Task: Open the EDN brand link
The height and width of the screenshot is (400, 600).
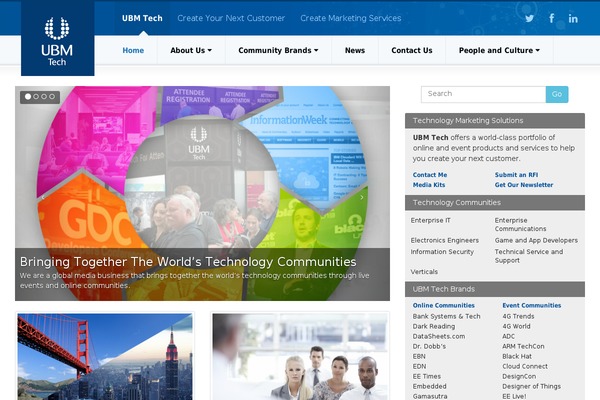Action: coord(419,366)
